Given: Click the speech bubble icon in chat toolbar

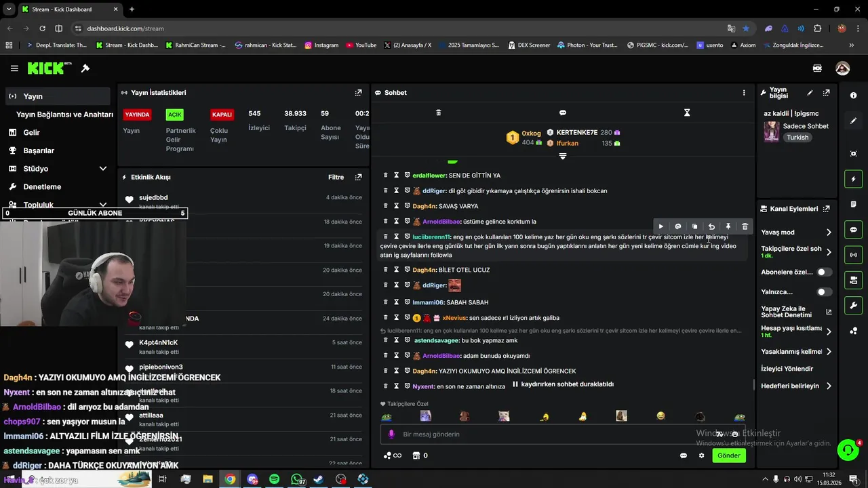Looking at the screenshot, I should point(563,113).
